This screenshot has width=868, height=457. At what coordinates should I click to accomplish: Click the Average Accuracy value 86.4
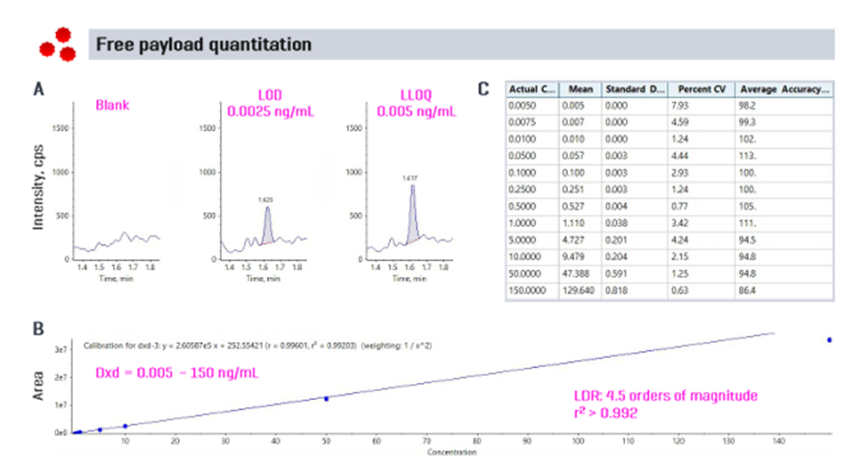click(x=747, y=290)
